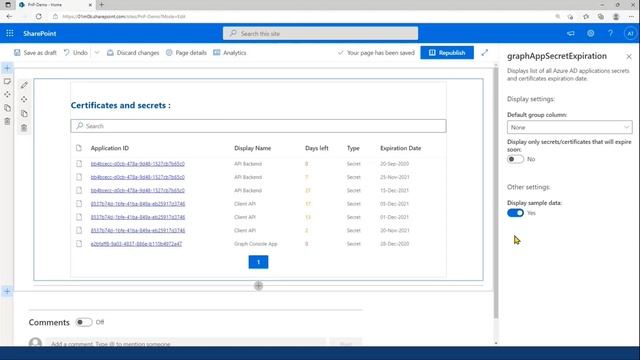The width and height of the screenshot is (640, 360).
Task: Close the graphAppSecretExpiration property pane
Action: (x=629, y=56)
